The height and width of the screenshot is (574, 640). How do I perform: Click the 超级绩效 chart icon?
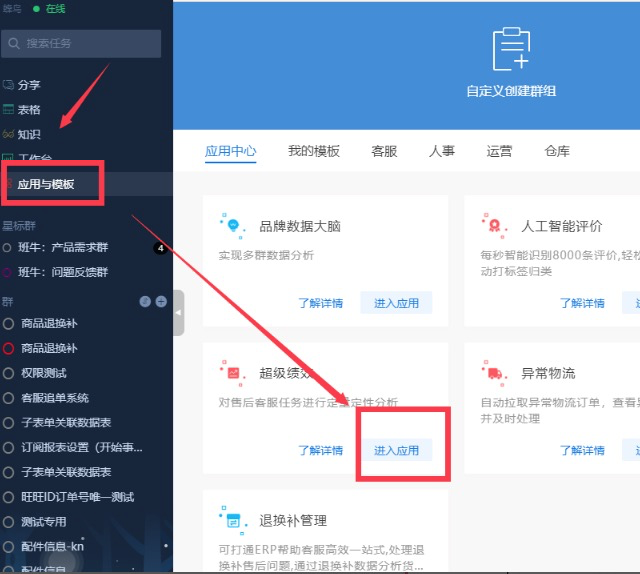point(233,373)
